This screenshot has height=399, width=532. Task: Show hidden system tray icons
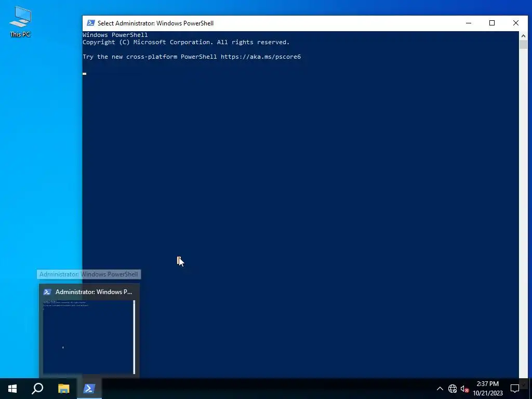(x=440, y=389)
